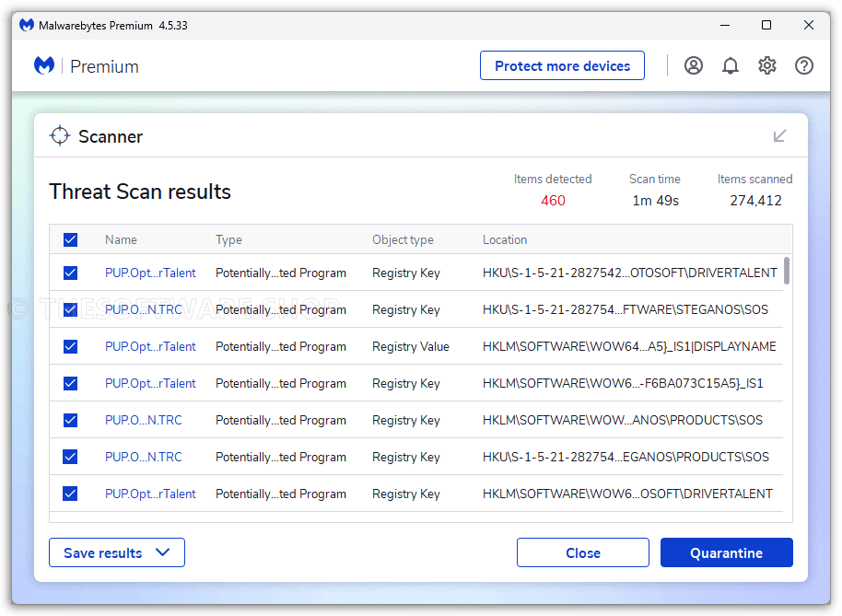
Task: Open the account profile icon
Action: pos(694,66)
